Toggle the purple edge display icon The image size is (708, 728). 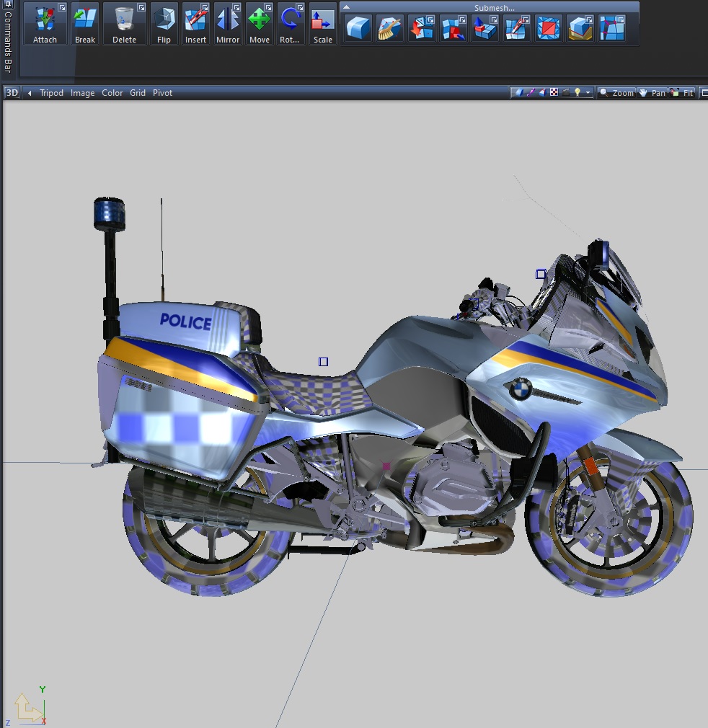tap(531, 92)
